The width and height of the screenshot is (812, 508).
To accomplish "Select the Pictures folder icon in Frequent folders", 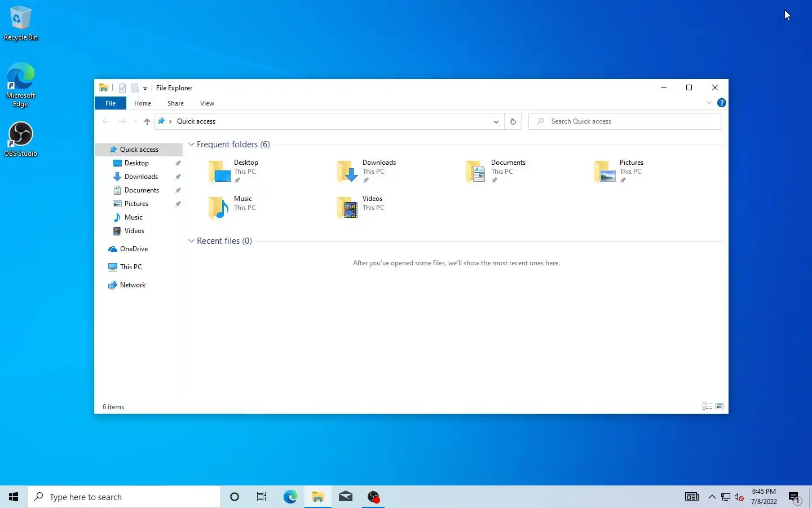I will [605, 171].
